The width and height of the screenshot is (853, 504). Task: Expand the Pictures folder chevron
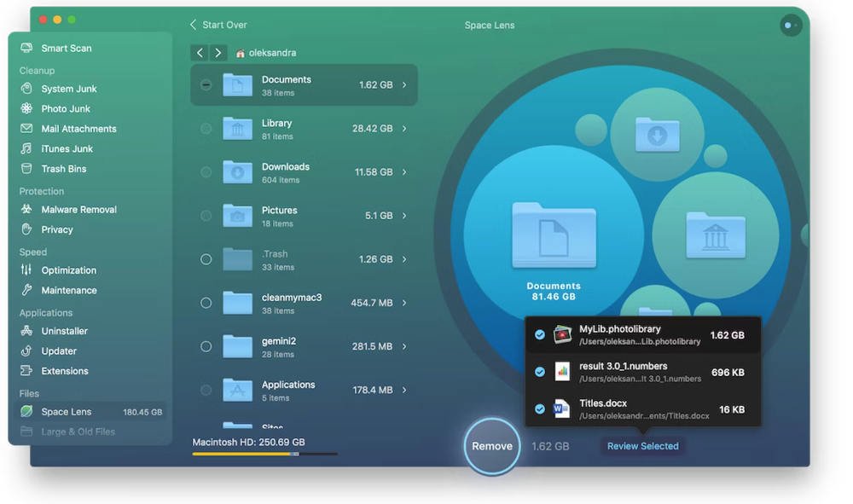point(404,215)
